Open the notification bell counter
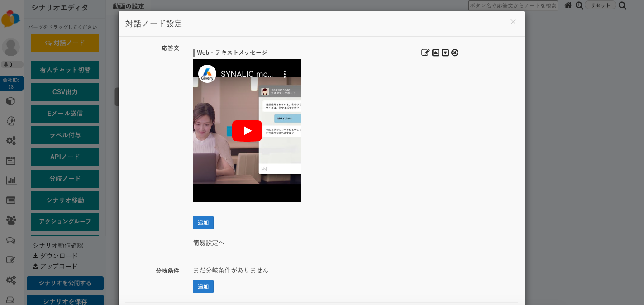Screen dimensions: 644x305 (x=11, y=65)
